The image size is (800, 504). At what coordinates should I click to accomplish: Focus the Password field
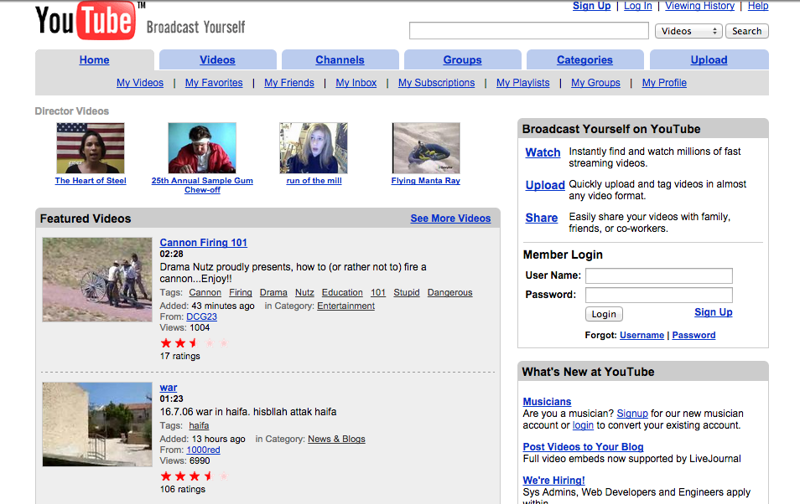[x=659, y=295]
